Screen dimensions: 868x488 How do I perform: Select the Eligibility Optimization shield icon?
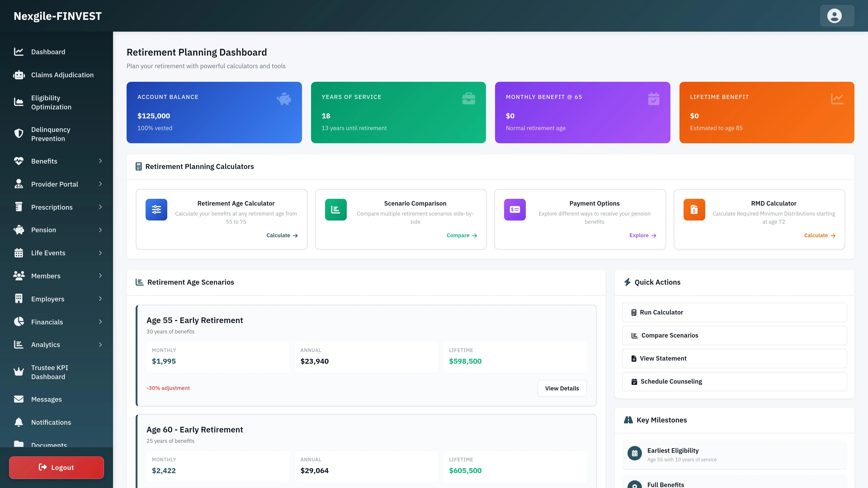coord(19,102)
